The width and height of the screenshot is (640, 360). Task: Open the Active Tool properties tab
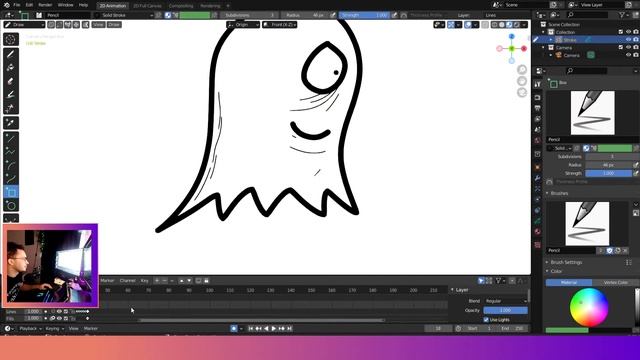[x=538, y=84]
